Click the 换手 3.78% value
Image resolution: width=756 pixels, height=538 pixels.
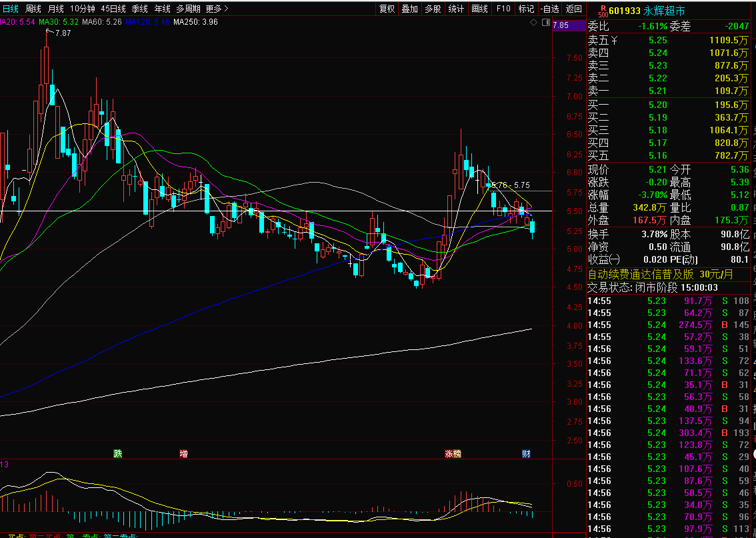(x=654, y=235)
